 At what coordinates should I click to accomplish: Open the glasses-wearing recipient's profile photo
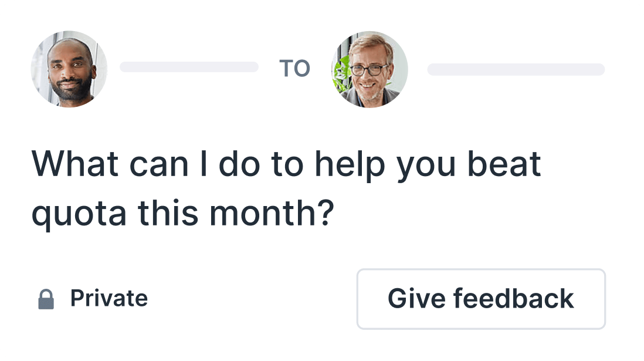coord(370,69)
